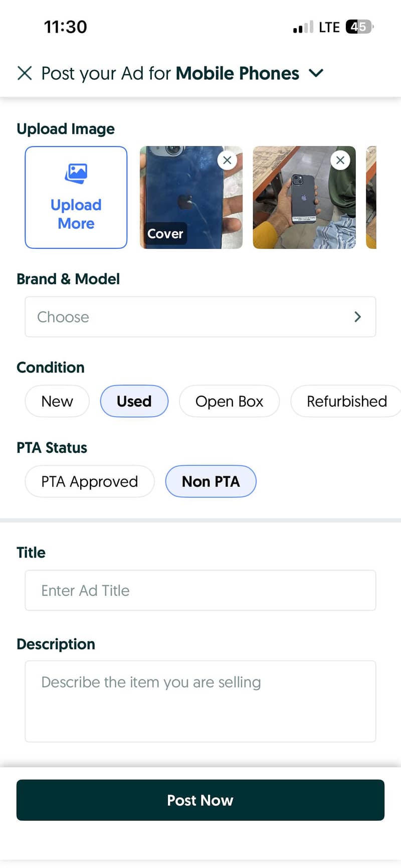This screenshot has width=401, height=868.
Task: Remove the second uploaded photo
Action: click(x=340, y=160)
